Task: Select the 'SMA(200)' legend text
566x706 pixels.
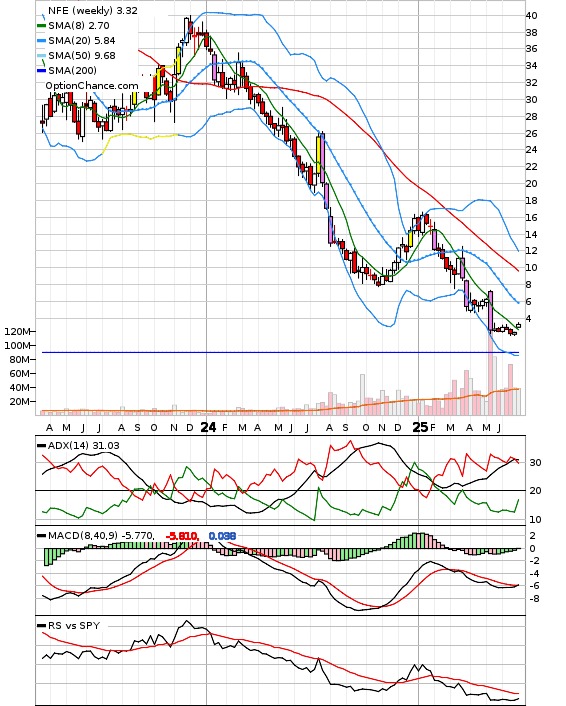Action: click(x=72, y=70)
